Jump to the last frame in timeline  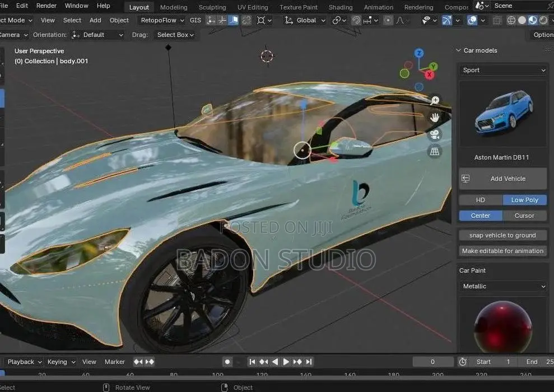coord(309,362)
